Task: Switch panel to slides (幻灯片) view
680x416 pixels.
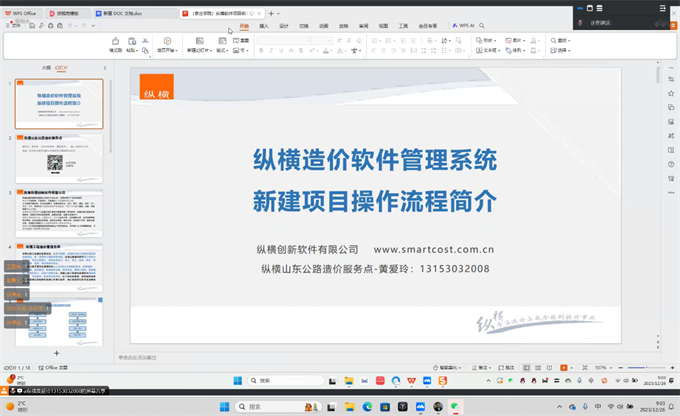Action: (x=62, y=67)
